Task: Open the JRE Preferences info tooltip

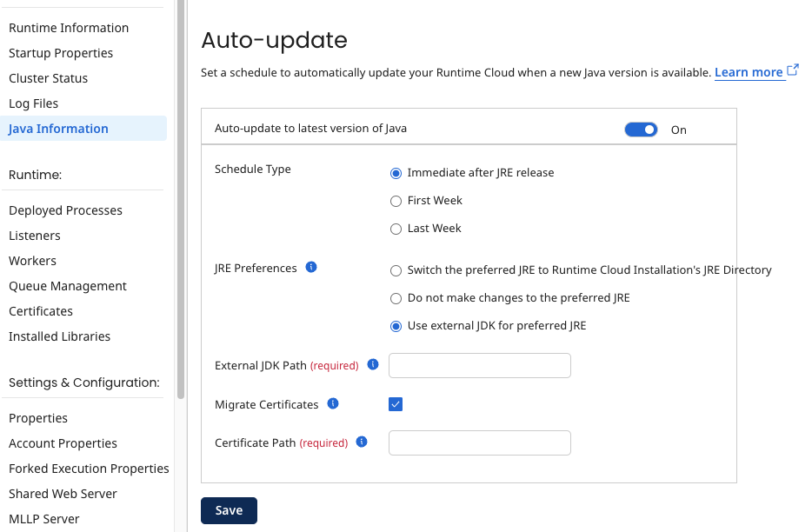Action: (x=311, y=268)
